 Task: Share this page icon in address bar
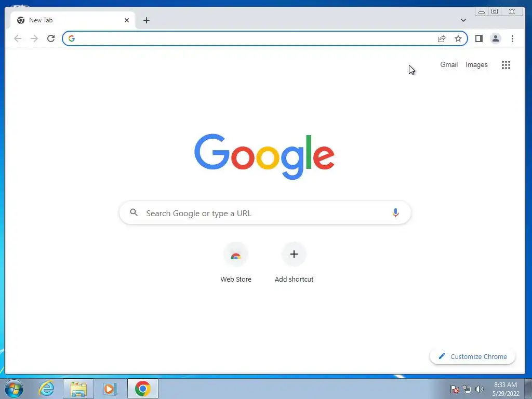[442, 38]
